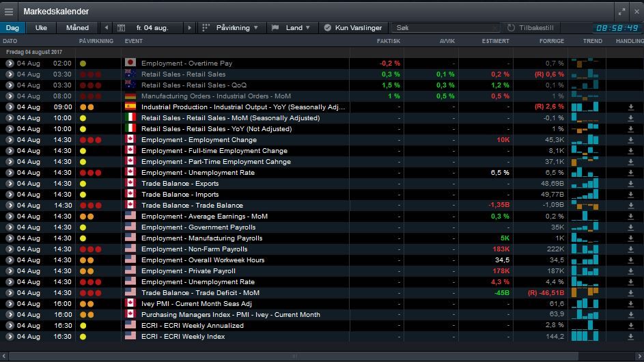Sort by the FORRIGE column header
Screen dimensions: 644x362
[552, 41]
